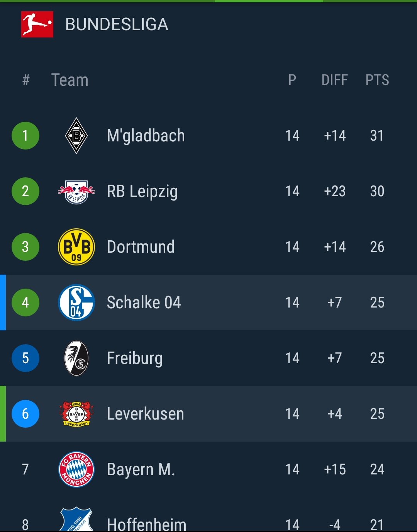The image size is (417, 532).
Task: Sort by DIFF column header
Action: pyautogui.click(x=335, y=80)
